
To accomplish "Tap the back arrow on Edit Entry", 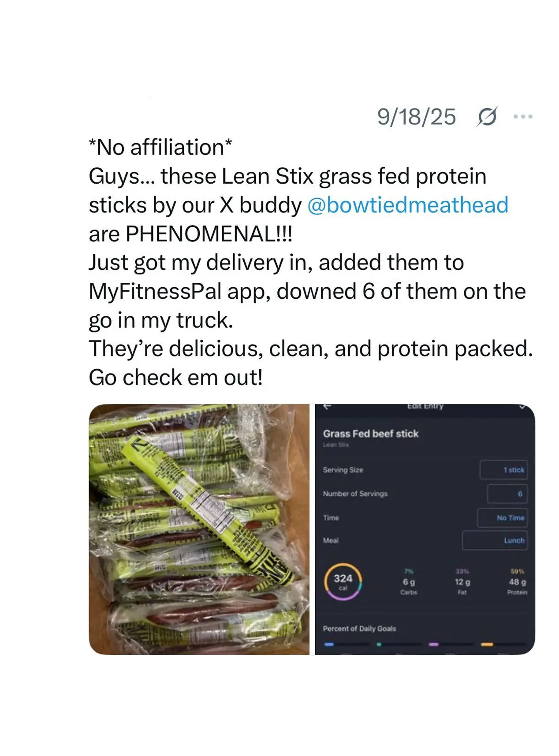I will [x=327, y=407].
